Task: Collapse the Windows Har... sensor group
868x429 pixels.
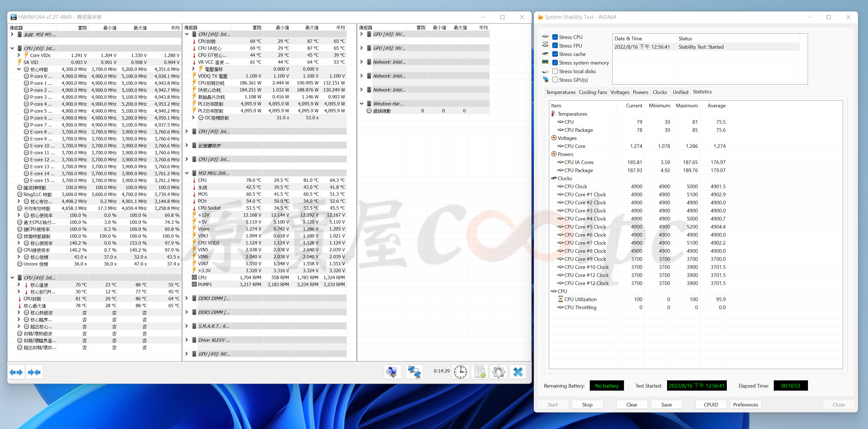Action: tap(362, 103)
